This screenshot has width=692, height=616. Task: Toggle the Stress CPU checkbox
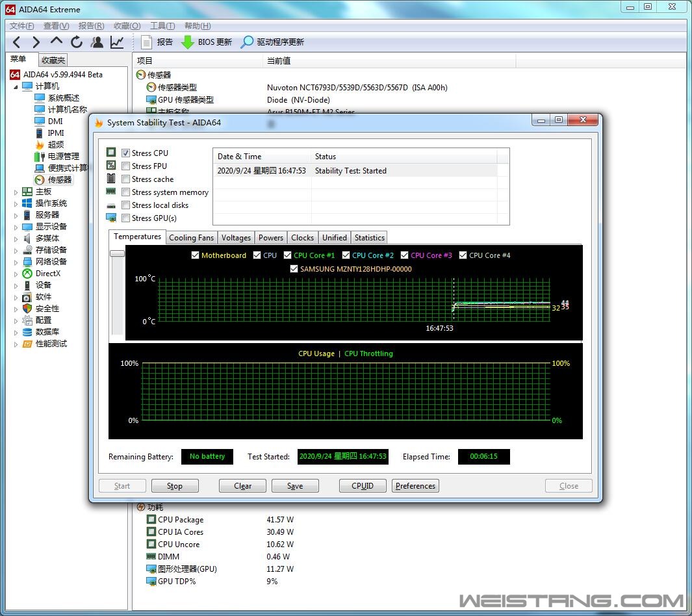pyautogui.click(x=126, y=153)
